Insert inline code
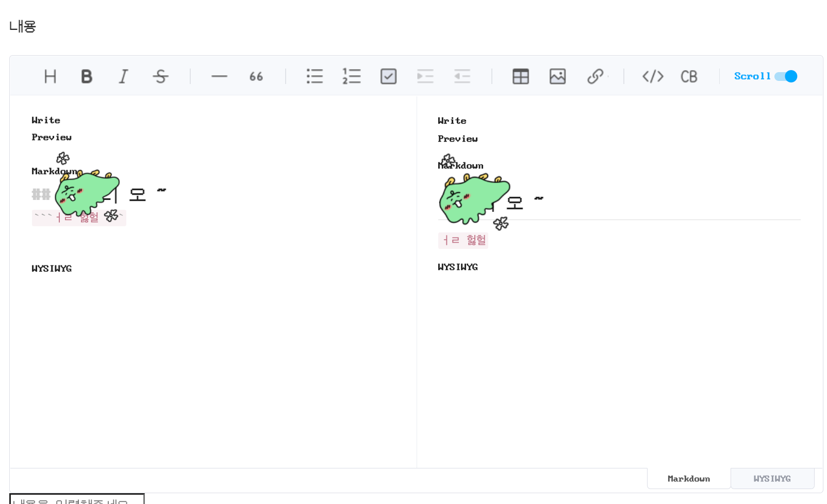The width and height of the screenshot is (827, 504). pyautogui.click(x=653, y=76)
